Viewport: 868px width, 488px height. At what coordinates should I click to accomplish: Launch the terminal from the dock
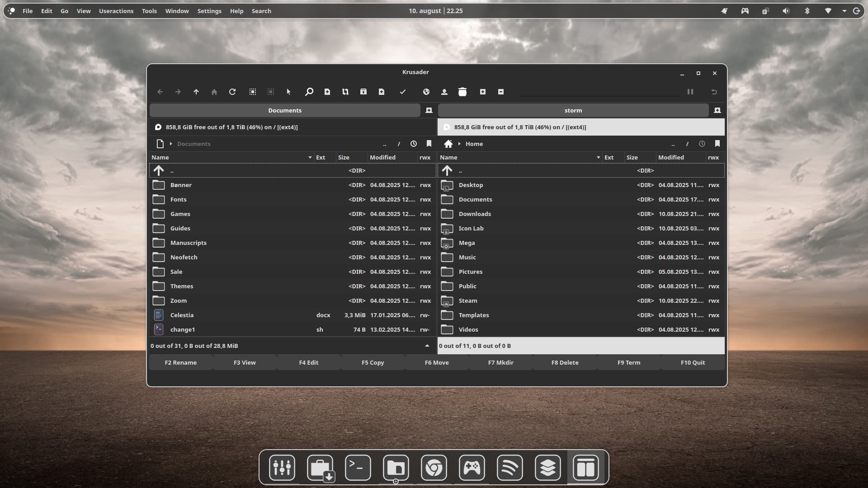tap(358, 467)
